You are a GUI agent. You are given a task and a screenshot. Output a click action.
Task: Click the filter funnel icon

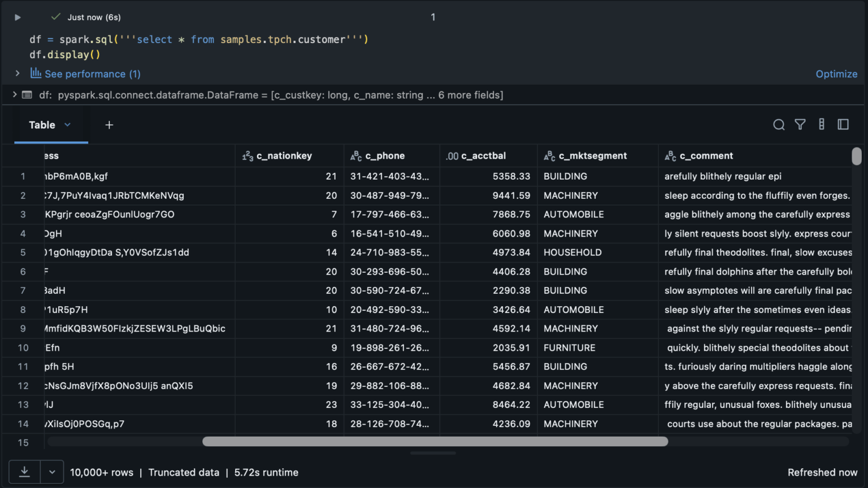(x=800, y=125)
